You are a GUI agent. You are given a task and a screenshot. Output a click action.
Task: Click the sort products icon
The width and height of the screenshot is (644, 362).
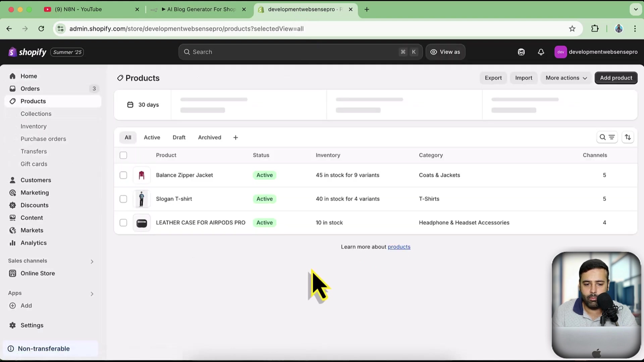coord(628,137)
